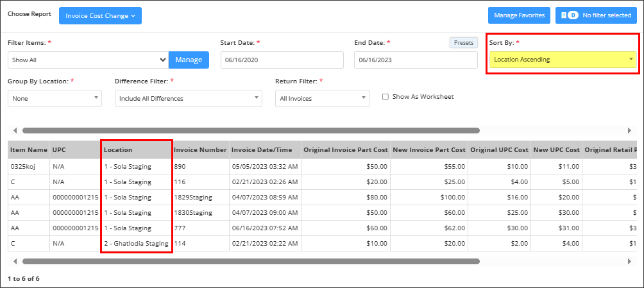644x288 pixels.
Task: Click date 04/07/2023 08:59 AM
Action: click(265, 197)
